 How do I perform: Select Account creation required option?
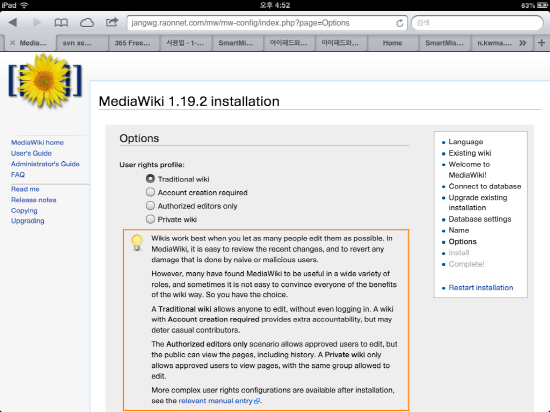[150, 192]
